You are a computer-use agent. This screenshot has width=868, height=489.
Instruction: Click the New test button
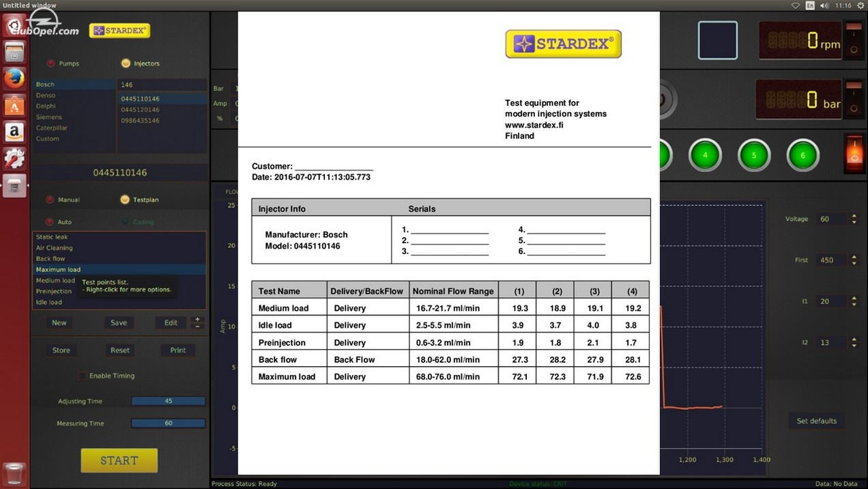[59, 323]
